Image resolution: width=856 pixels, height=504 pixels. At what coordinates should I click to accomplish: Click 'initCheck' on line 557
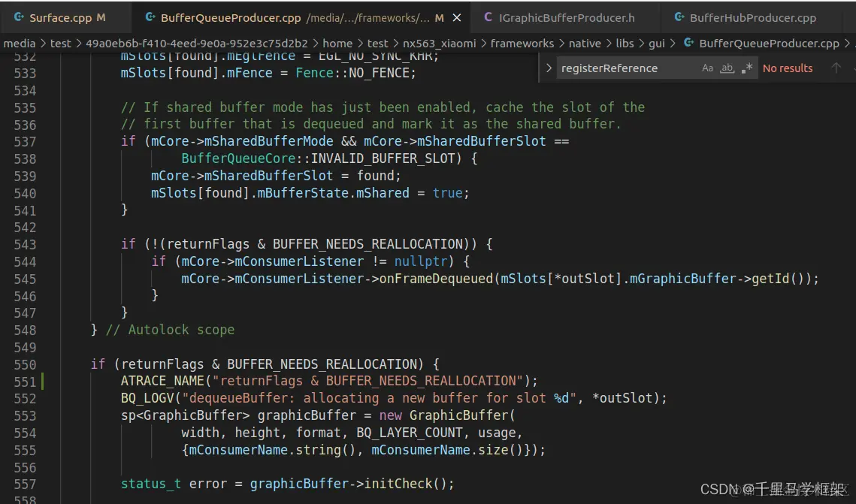click(x=398, y=483)
